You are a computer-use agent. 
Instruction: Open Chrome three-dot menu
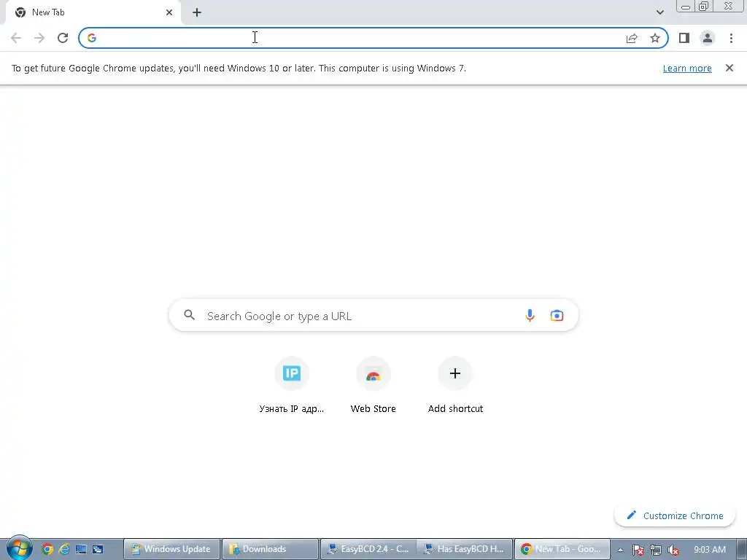coord(731,38)
